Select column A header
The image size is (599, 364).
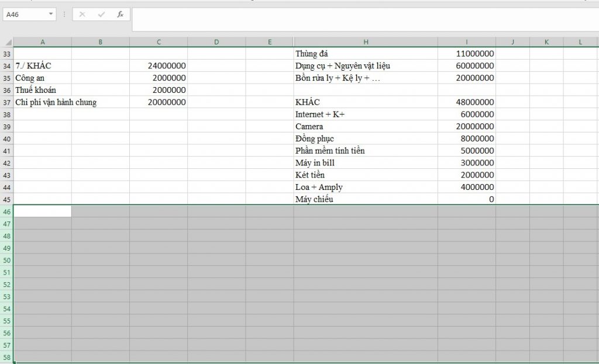(x=42, y=42)
